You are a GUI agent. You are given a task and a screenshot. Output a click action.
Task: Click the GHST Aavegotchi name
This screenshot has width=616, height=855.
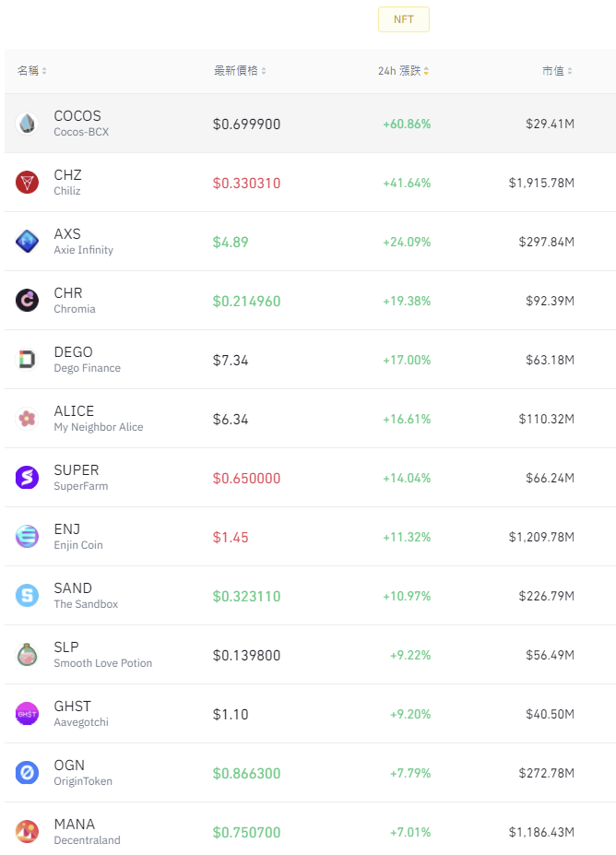tap(80, 714)
